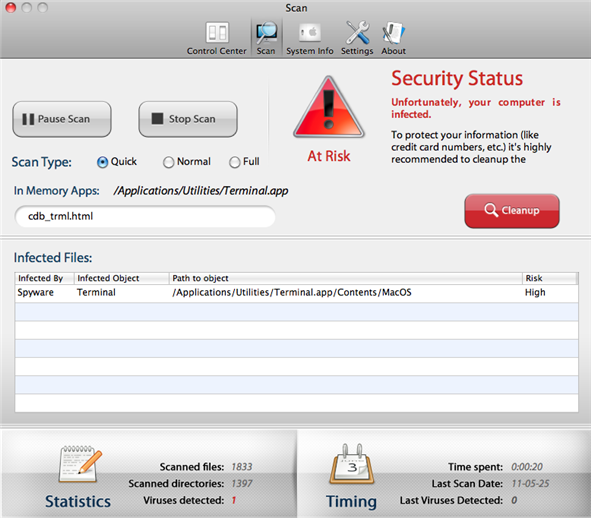The image size is (591, 518).
Task: Click the red At Risk warning triangle
Action: (329, 107)
